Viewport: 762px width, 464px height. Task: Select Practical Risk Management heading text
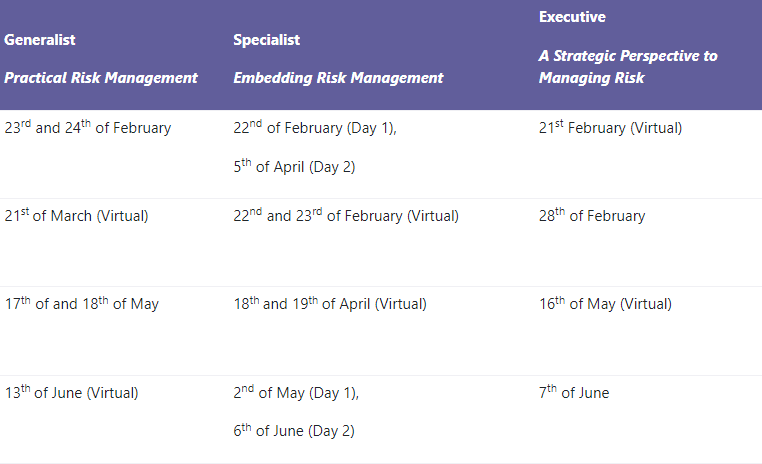101,78
